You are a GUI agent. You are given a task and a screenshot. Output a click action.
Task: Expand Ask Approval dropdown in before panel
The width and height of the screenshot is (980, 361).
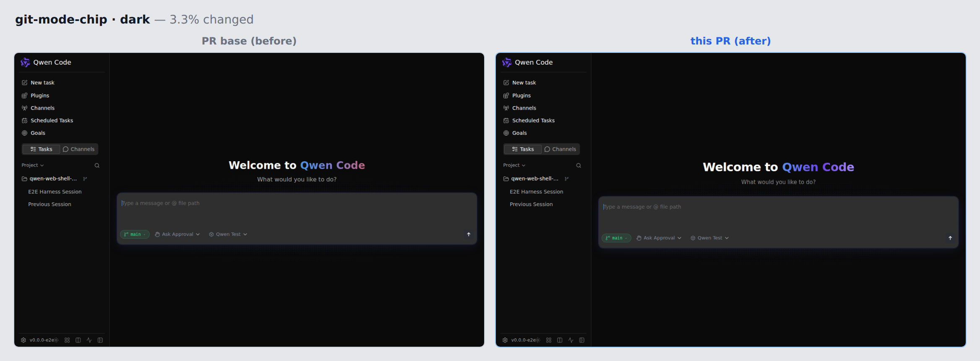point(177,234)
